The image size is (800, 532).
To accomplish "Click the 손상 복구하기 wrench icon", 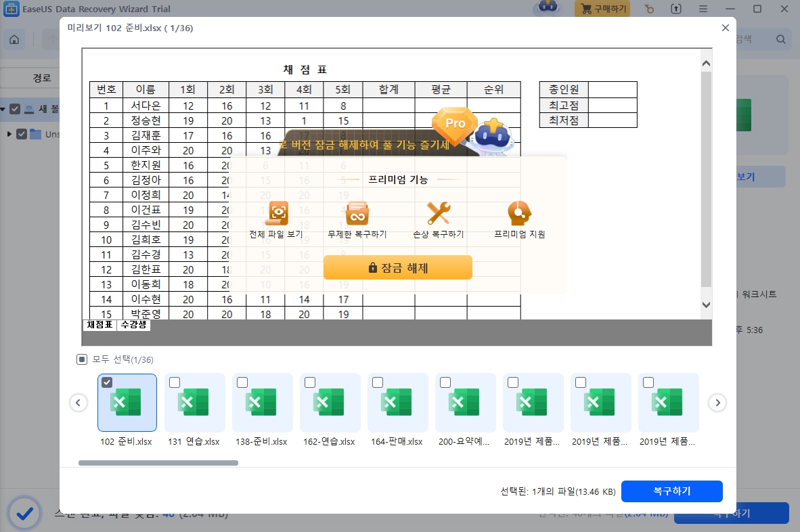I will (438, 213).
